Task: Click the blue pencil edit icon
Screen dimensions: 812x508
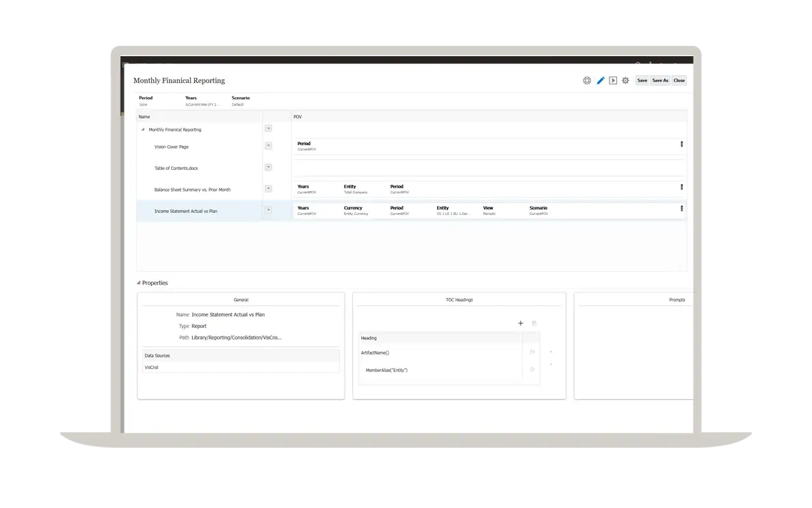Action: tap(600, 80)
